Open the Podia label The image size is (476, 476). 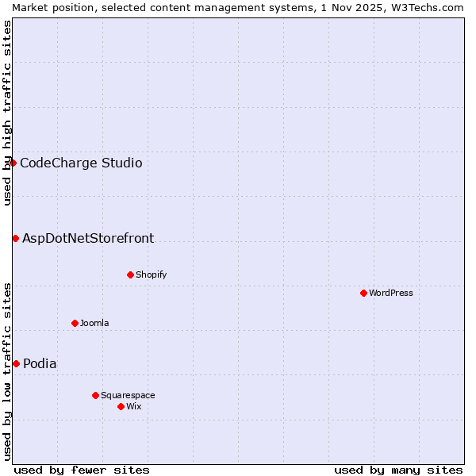(x=40, y=364)
